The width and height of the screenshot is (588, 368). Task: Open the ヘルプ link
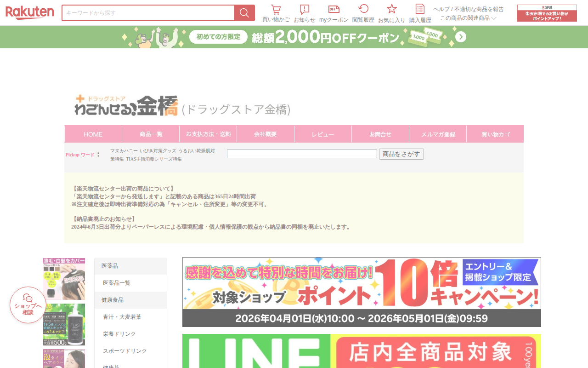(x=441, y=9)
